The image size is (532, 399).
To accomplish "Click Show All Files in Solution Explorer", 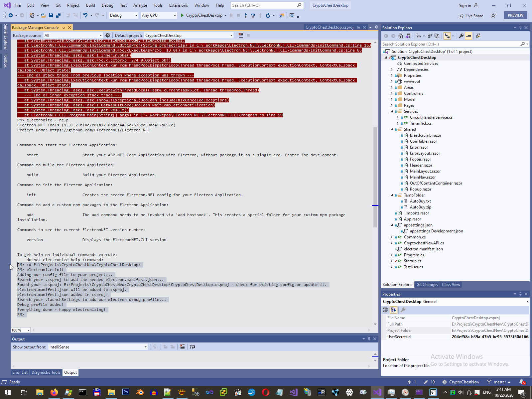I will click(437, 36).
